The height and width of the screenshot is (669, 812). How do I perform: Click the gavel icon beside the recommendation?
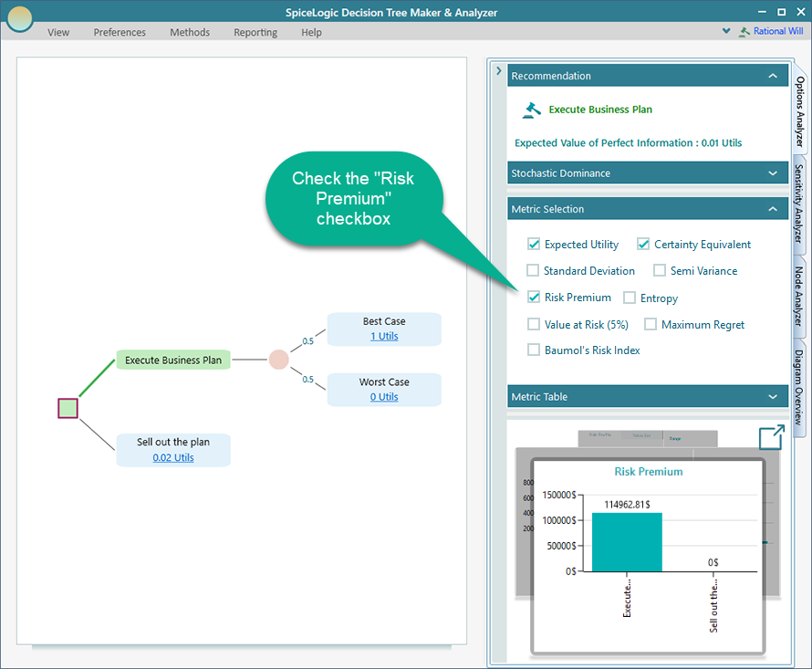point(531,110)
